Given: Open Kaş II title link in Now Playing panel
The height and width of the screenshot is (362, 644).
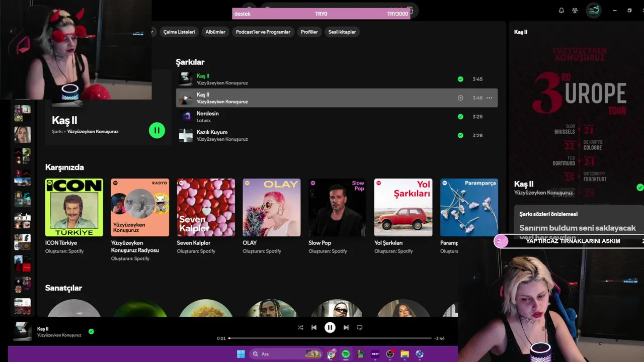Looking at the screenshot, I should (x=524, y=184).
